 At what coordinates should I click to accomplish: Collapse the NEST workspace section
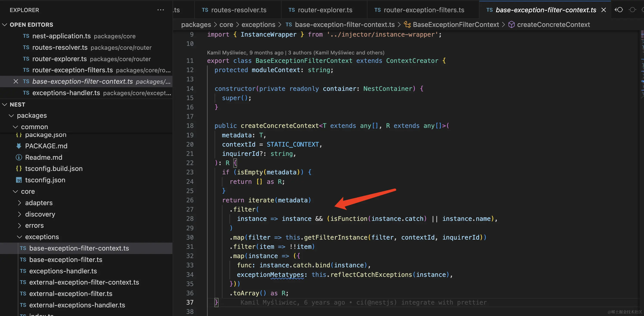coord(5,104)
